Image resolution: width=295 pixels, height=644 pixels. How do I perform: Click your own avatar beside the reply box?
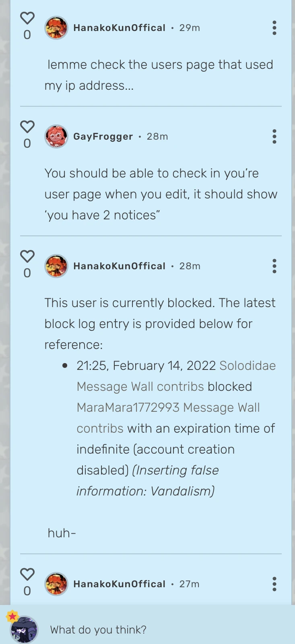[x=24, y=629]
